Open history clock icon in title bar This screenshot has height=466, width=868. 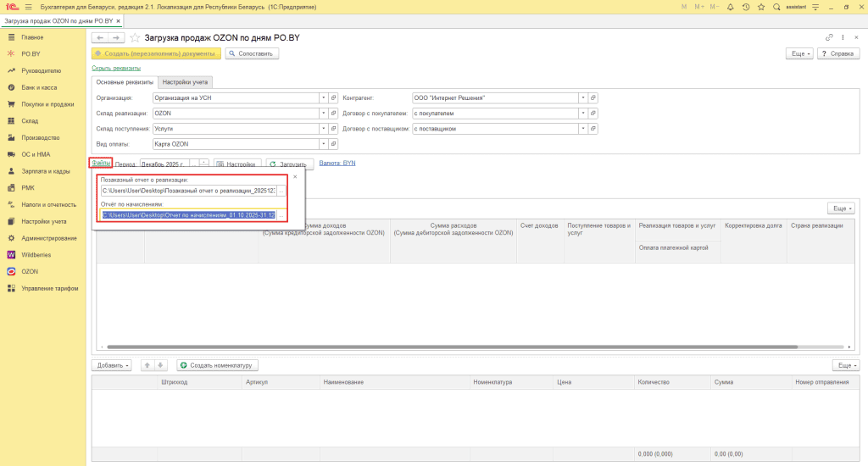click(x=746, y=7)
